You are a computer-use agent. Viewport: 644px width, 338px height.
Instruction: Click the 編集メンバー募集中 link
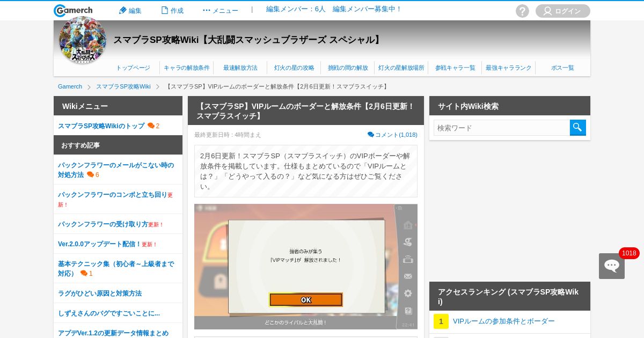367,9
